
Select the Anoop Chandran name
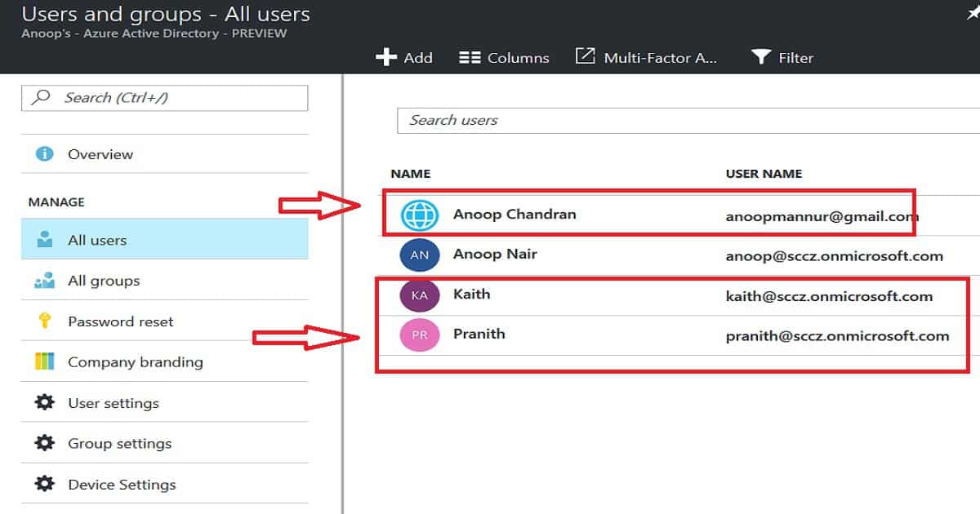click(x=514, y=215)
